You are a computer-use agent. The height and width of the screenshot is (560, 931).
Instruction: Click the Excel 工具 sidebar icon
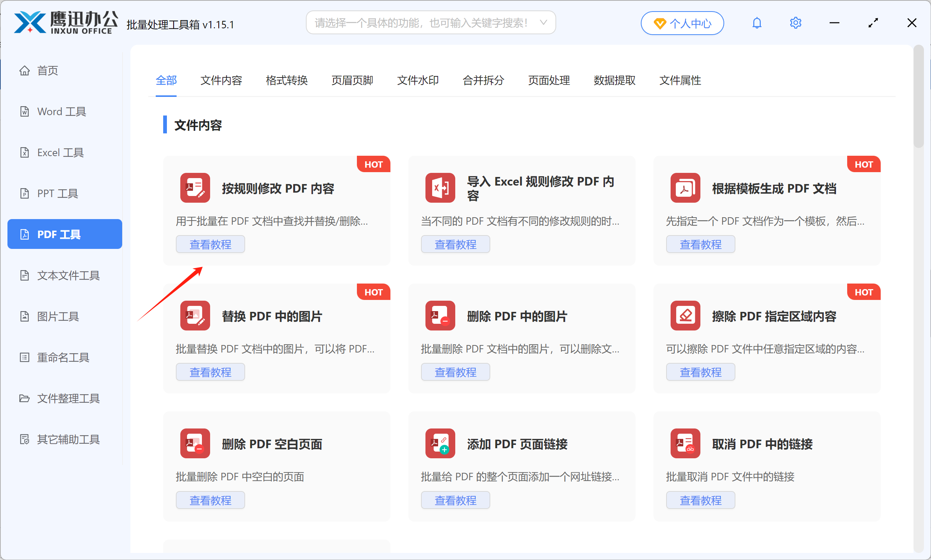pyautogui.click(x=25, y=152)
